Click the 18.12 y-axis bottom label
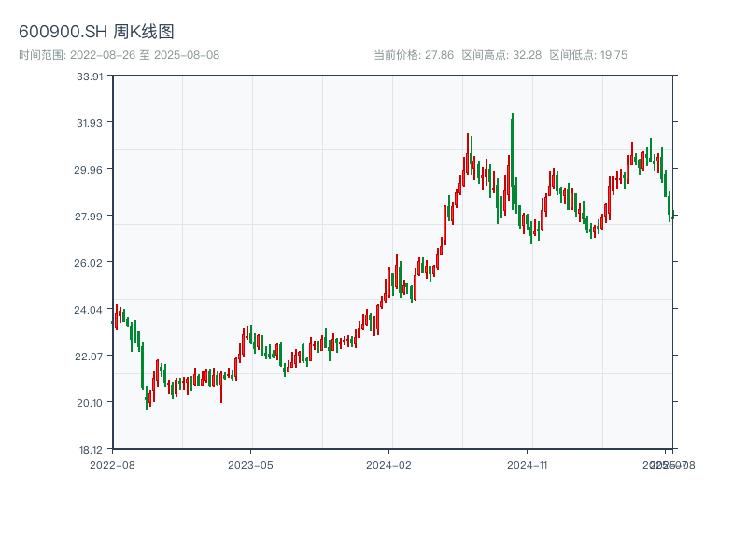 [x=90, y=450]
